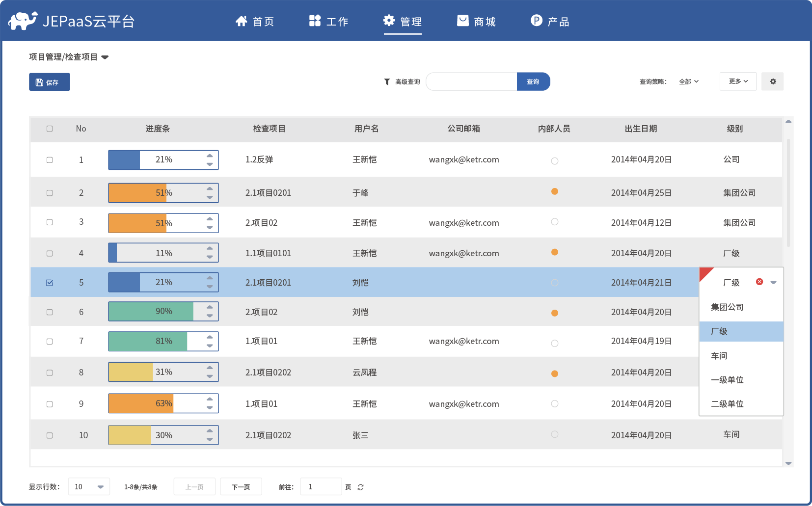Click the 高级查询 filter funnel icon
812x506 pixels.
387,82
